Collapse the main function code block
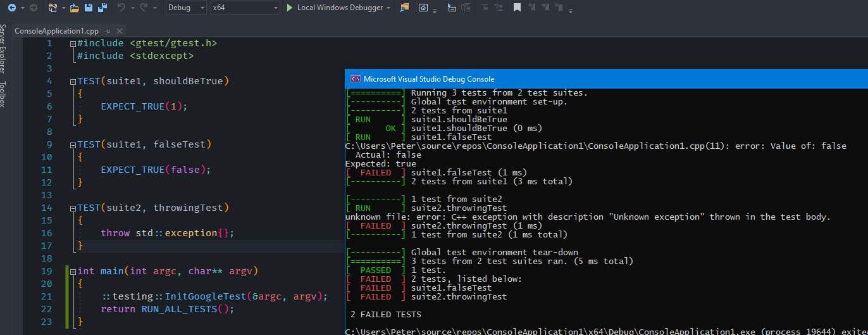868x335 pixels. [x=73, y=272]
